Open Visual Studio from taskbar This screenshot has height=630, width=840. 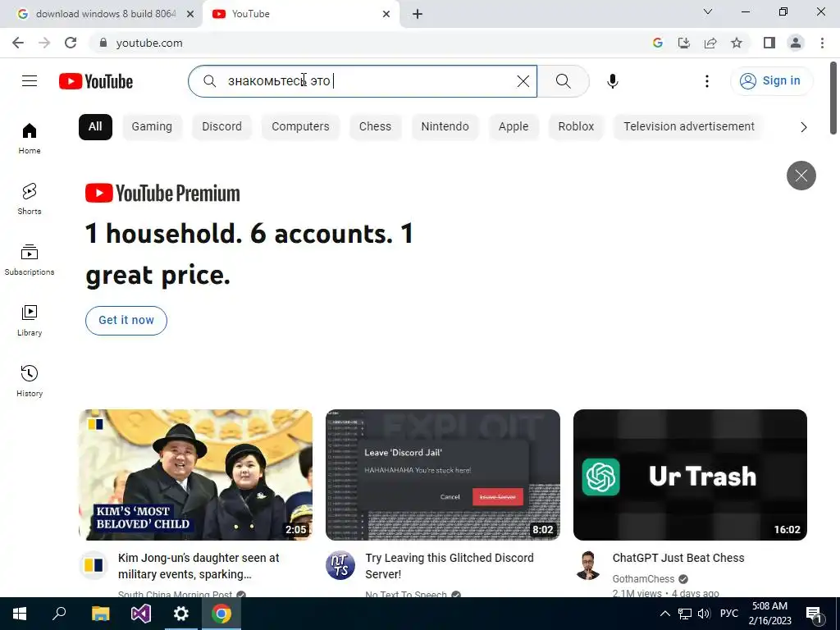point(140,614)
